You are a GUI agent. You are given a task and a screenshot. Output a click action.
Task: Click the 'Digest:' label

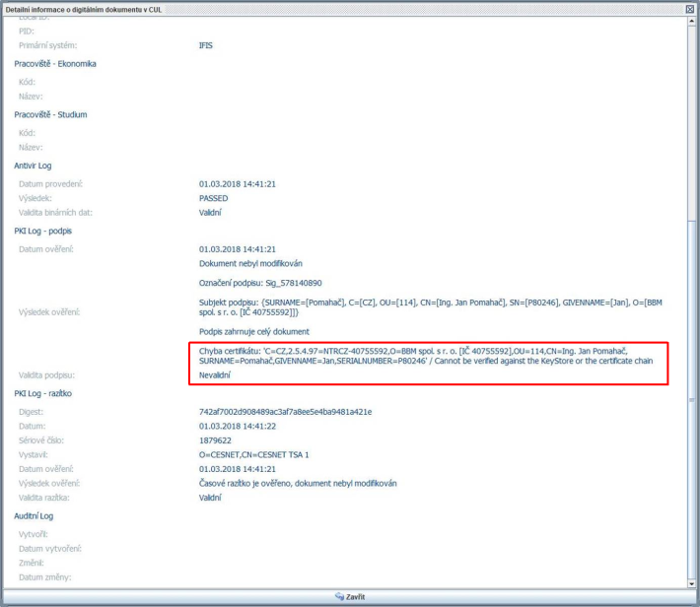(31, 412)
